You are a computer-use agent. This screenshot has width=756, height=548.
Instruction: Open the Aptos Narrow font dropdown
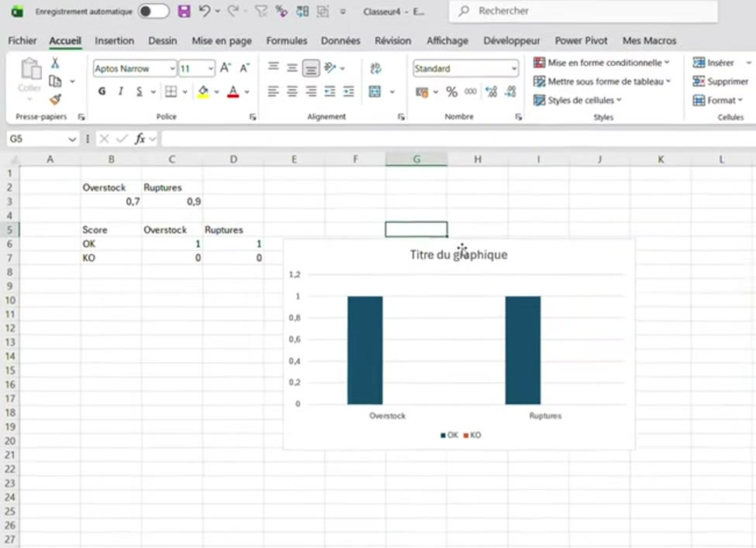(172, 69)
